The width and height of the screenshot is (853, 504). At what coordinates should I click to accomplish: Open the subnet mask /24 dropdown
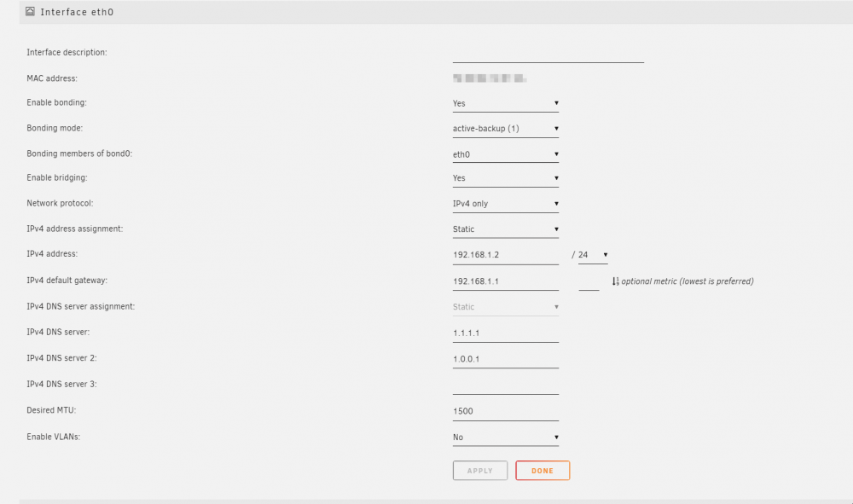click(x=593, y=255)
